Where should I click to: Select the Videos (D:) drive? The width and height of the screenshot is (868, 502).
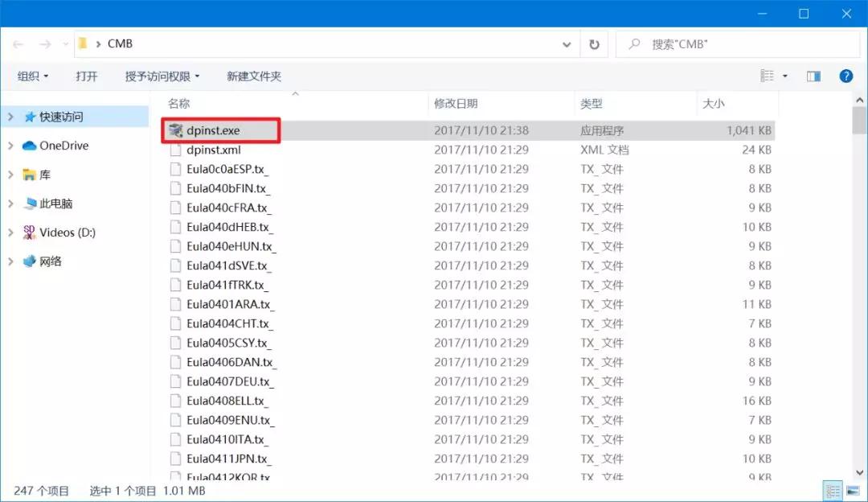[x=62, y=232]
